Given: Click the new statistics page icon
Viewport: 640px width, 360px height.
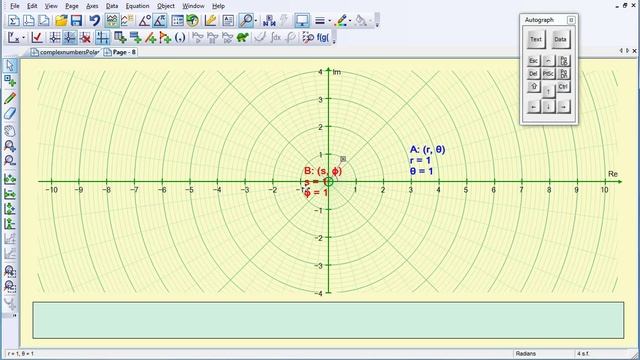Looking at the screenshot, I should coord(13,20).
